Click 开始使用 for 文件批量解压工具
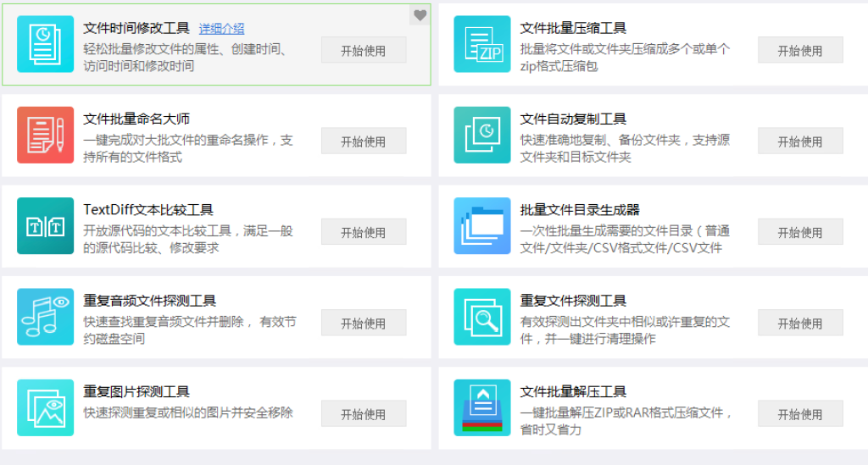The width and height of the screenshot is (868, 465). [x=800, y=413]
